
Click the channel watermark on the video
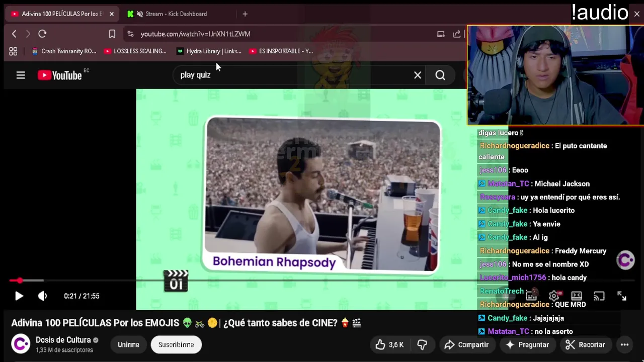point(625,260)
